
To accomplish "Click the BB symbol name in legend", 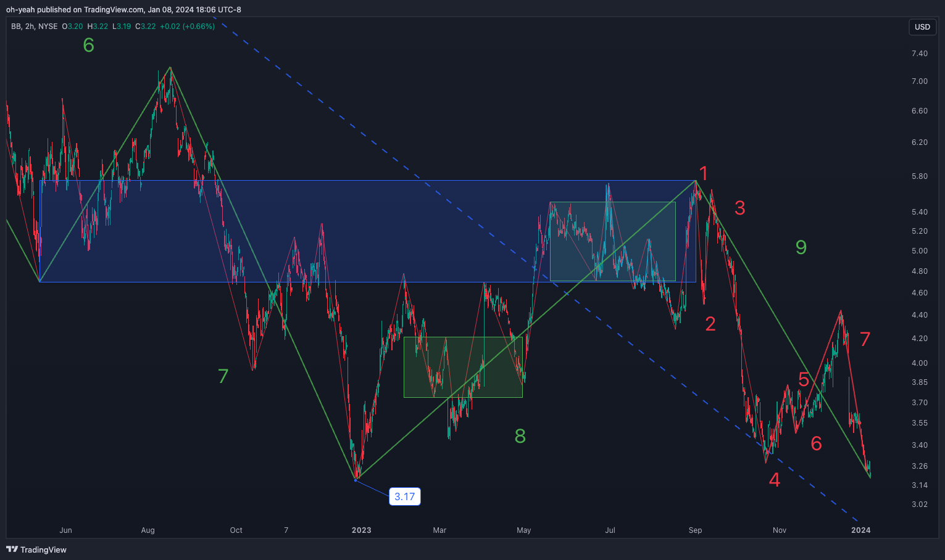I will (16, 27).
